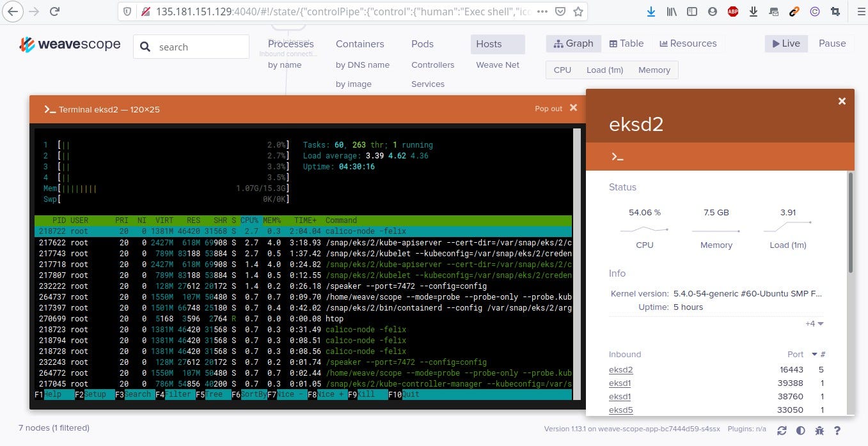Pop out the terminal window

(x=548, y=109)
